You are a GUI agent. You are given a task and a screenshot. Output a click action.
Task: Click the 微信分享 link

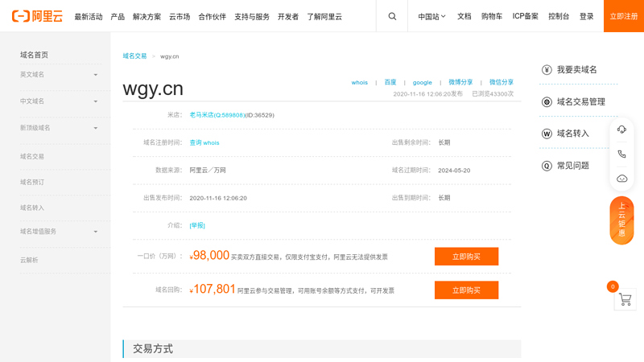[x=501, y=82]
